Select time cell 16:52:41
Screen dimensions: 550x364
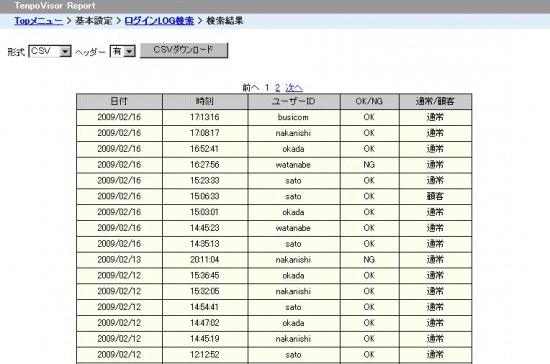click(x=205, y=149)
